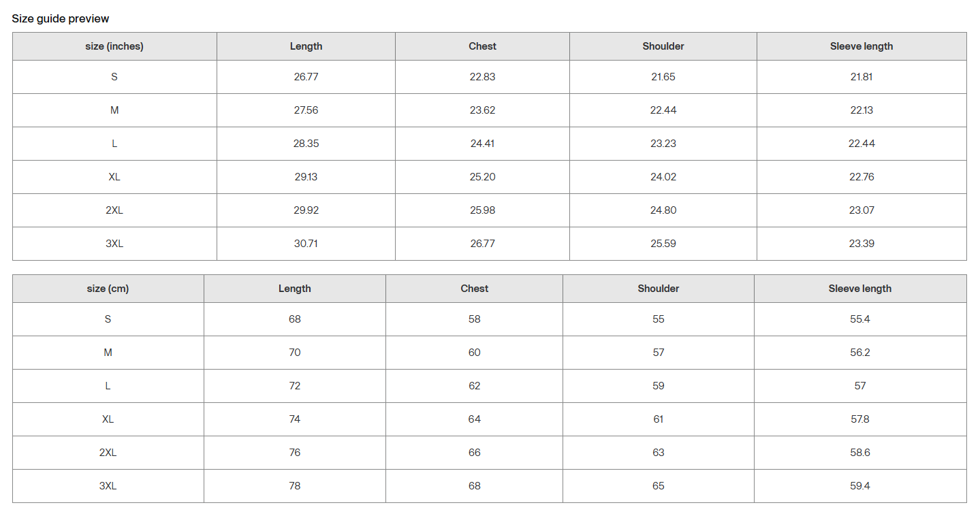Select the 29.92 length value for 2XL
This screenshot has width=980, height=518.
pyautogui.click(x=306, y=210)
